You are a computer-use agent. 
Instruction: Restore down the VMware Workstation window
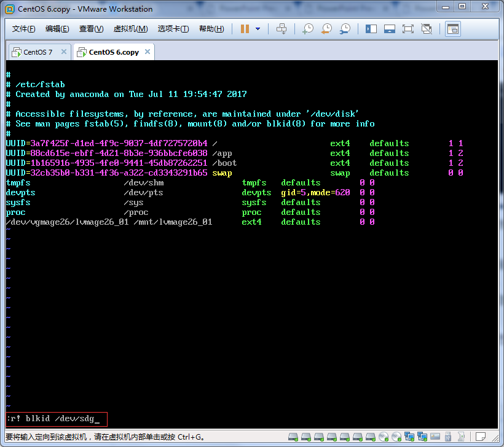coord(462,6)
